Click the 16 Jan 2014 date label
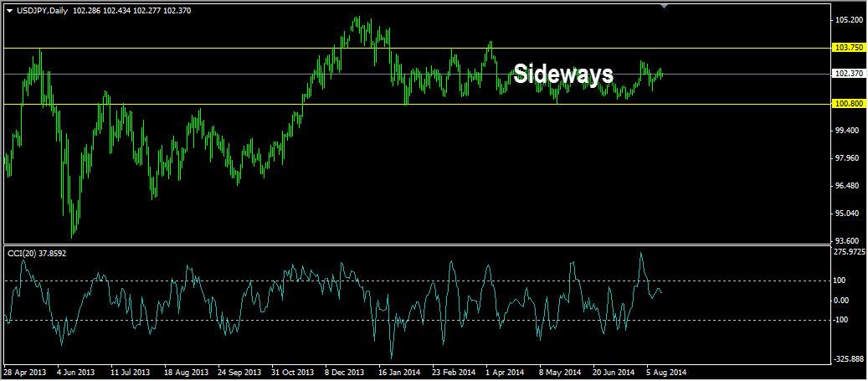The height and width of the screenshot is (381, 868). pos(400,373)
